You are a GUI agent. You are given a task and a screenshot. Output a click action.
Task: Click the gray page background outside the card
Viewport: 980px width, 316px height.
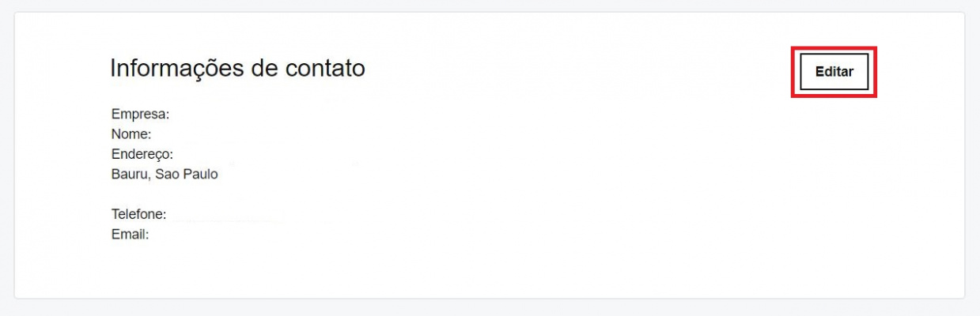(490, 308)
